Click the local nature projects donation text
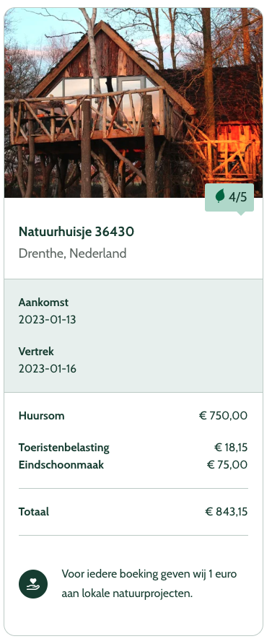Screen dimensions: 272x644 (149, 583)
